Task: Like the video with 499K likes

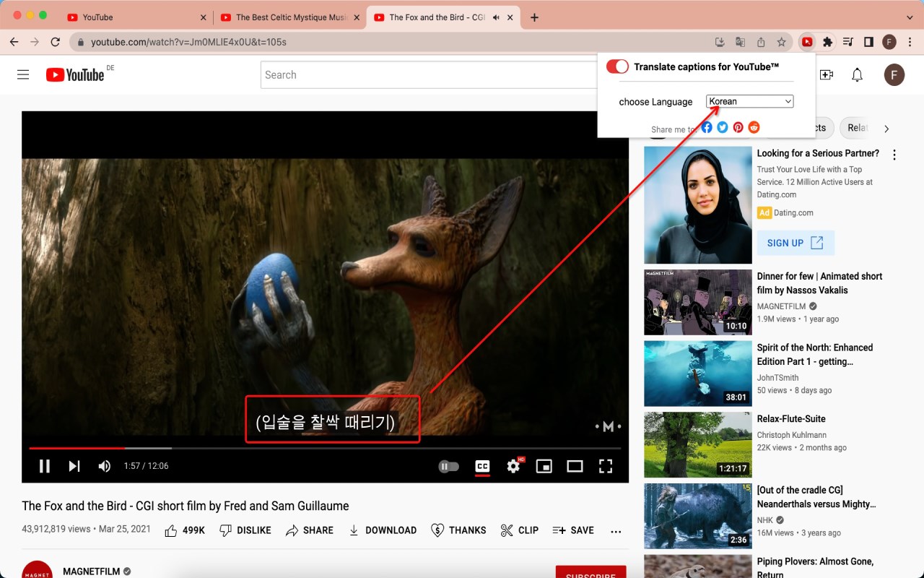Action: 185,530
